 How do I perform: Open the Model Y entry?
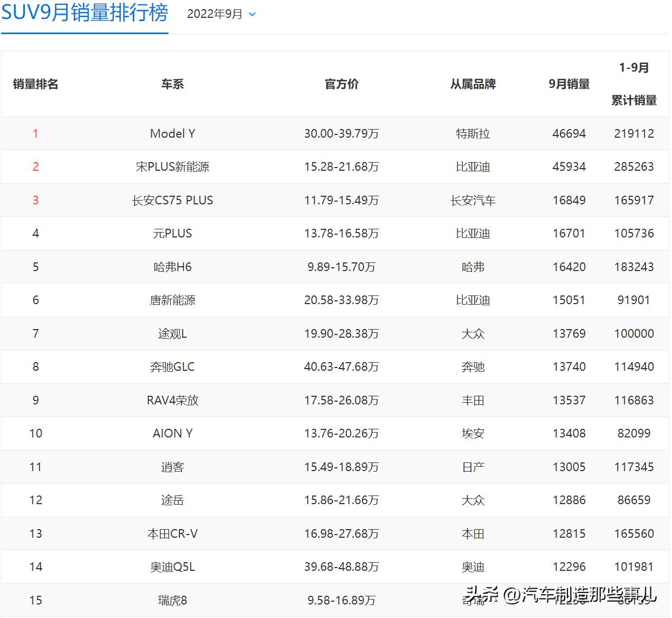pyautogui.click(x=172, y=133)
